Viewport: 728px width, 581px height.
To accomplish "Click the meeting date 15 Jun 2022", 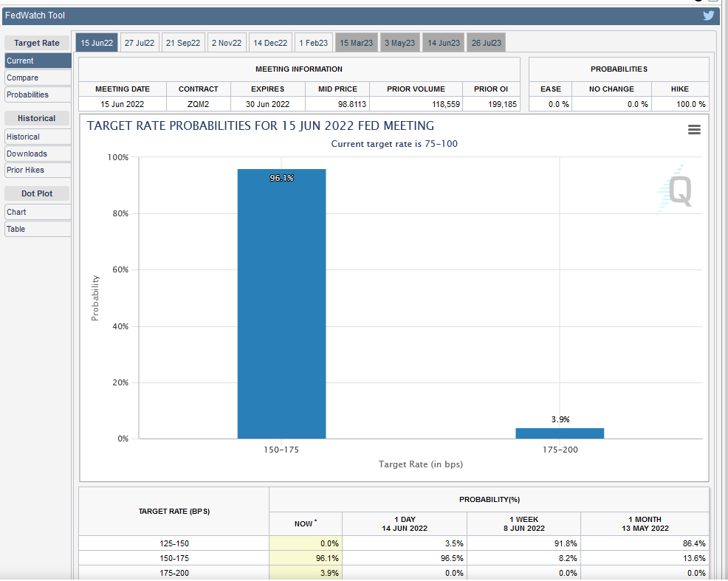I will (x=123, y=104).
